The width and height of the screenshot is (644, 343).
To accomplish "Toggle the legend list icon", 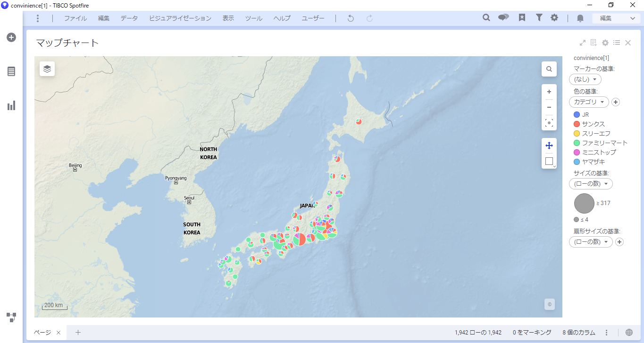I will coord(617,43).
